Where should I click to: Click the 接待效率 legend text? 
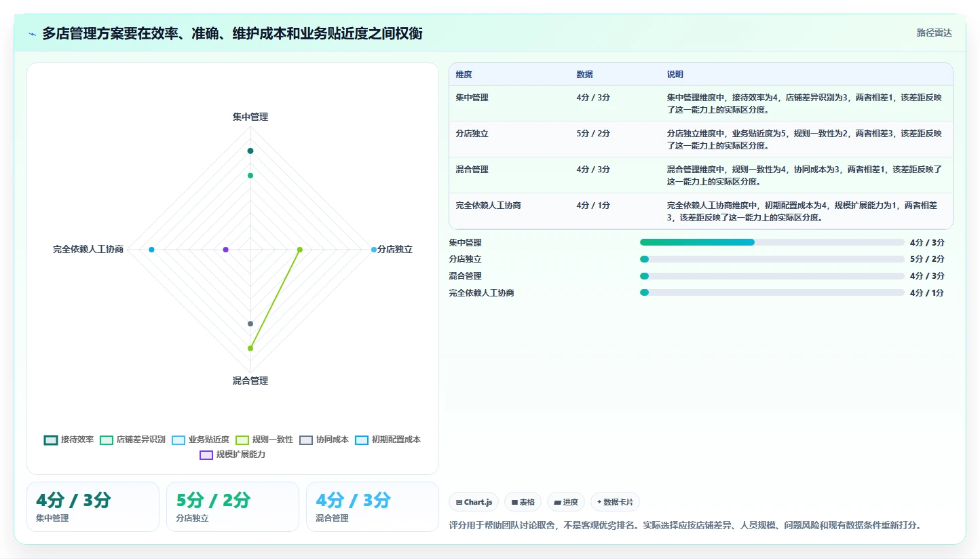point(77,440)
